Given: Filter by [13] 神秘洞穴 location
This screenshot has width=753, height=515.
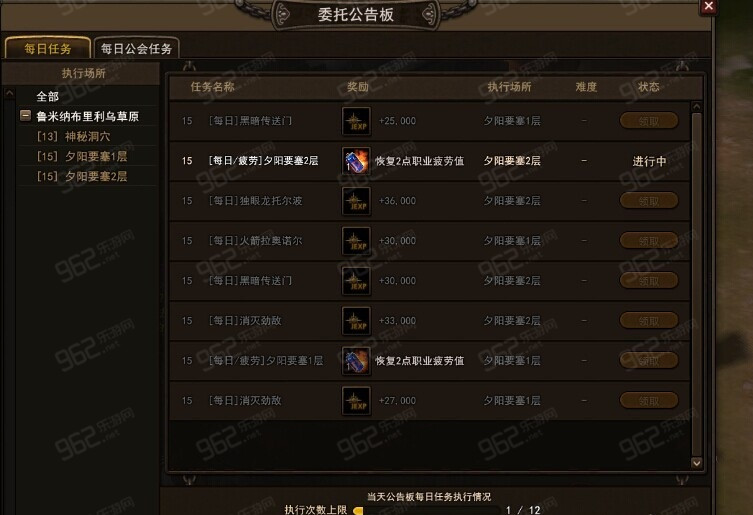Looking at the screenshot, I should tap(73, 136).
